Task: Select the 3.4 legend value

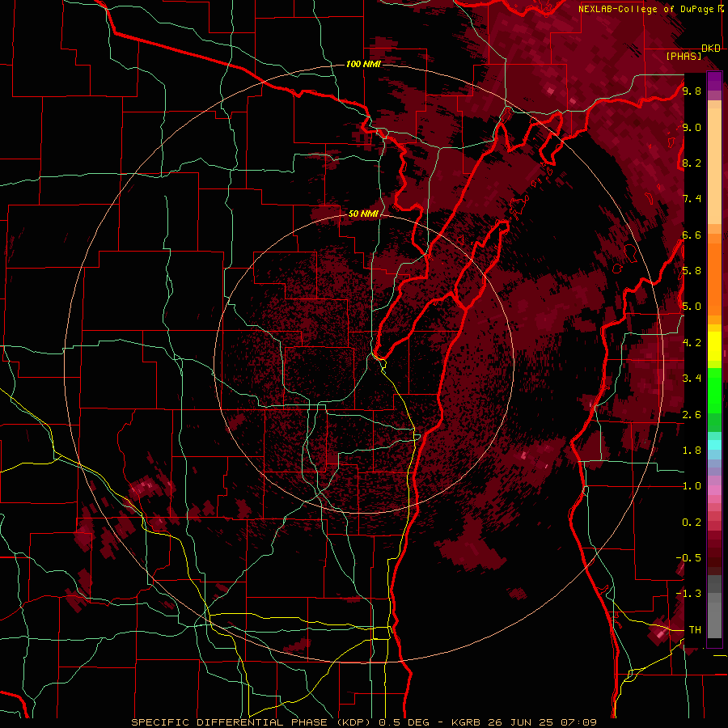Action: [x=692, y=379]
